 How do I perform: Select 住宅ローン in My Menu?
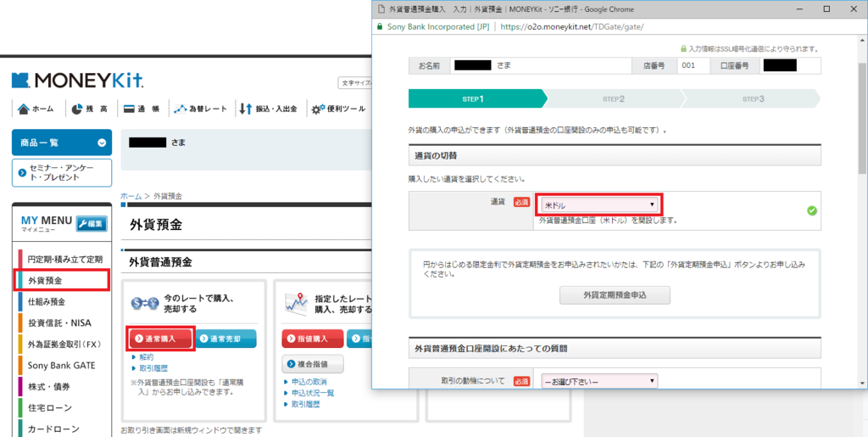click(x=50, y=407)
